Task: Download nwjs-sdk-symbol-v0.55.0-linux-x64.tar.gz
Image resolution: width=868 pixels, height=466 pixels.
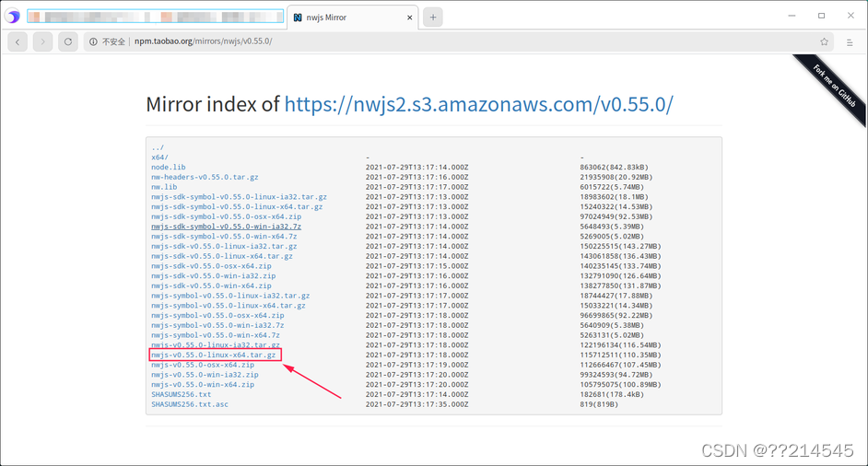Action: (x=237, y=207)
